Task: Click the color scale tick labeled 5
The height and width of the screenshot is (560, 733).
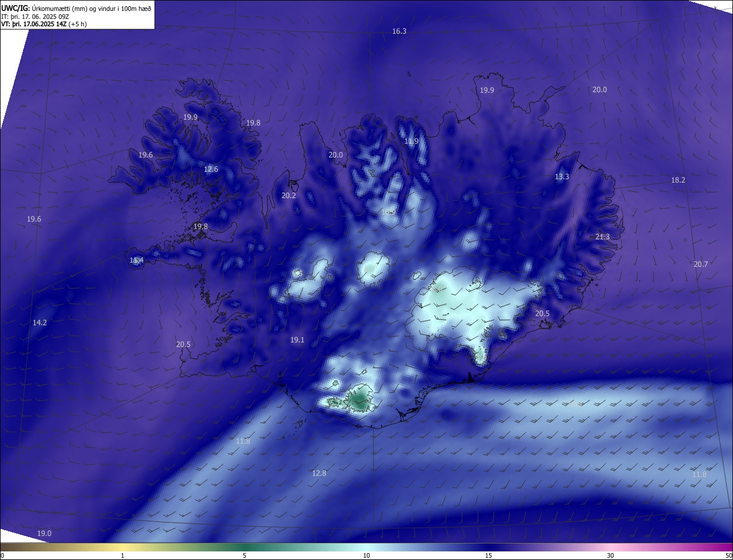Action: pos(245,555)
